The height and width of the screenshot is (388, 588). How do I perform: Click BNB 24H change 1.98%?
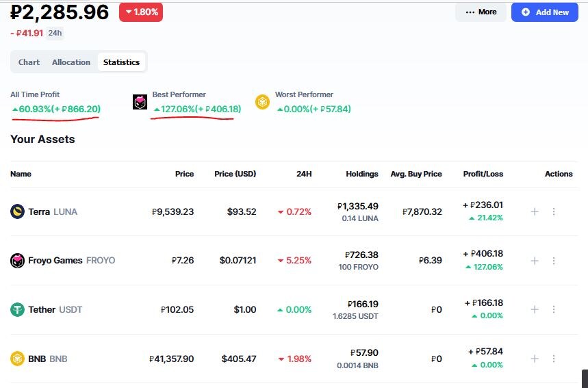point(294,359)
